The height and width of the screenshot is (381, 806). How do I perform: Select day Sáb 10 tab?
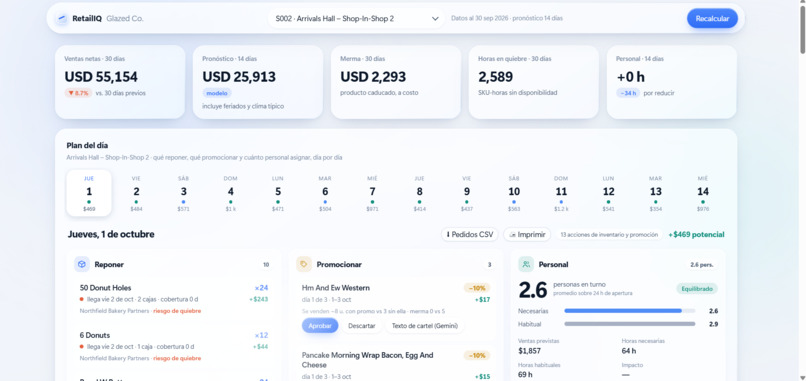pyautogui.click(x=514, y=193)
